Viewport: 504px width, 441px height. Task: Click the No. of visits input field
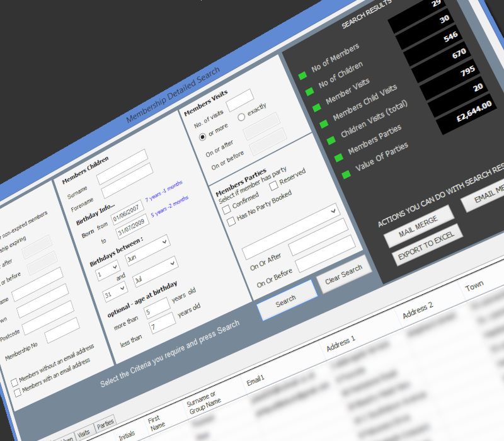(x=240, y=100)
